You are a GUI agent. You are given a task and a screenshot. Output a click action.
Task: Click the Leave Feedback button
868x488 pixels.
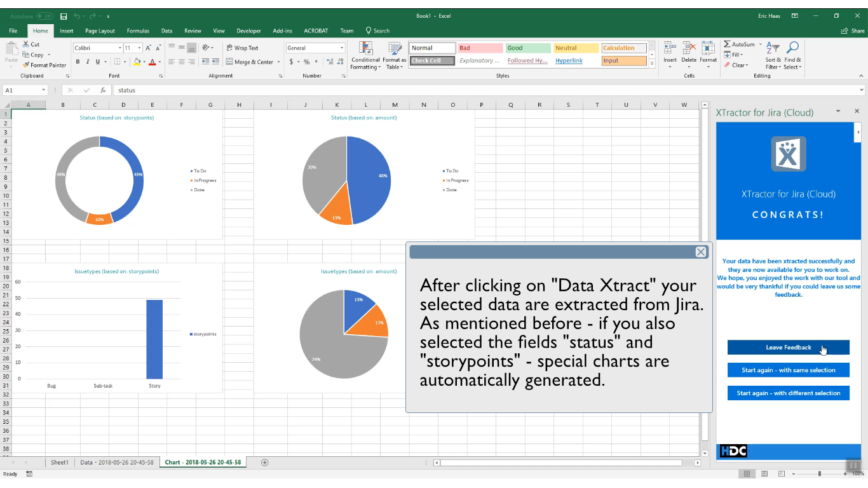[789, 348]
